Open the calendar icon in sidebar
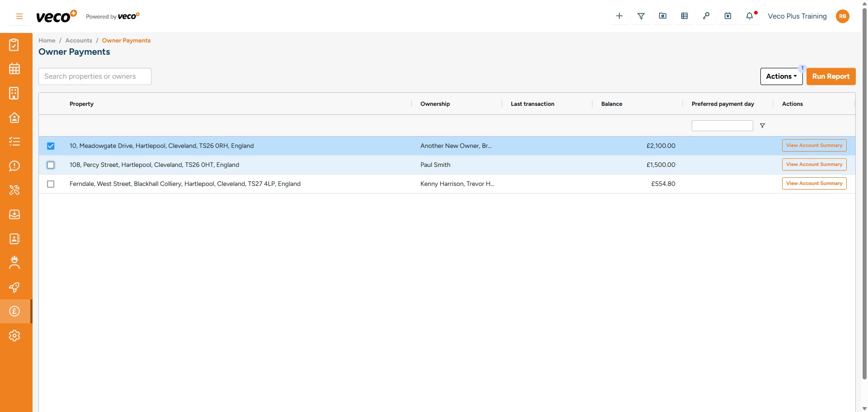 pyautogui.click(x=14, y=69)
